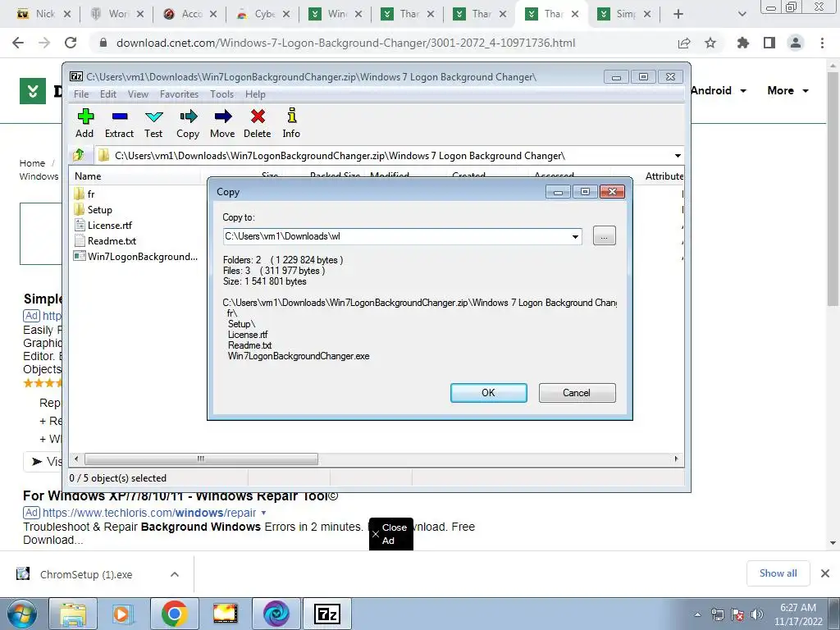The height and width of the screenshot is (630, 840).
Task: Toggle Chrome side panel icon
Action: pos(769,43)
